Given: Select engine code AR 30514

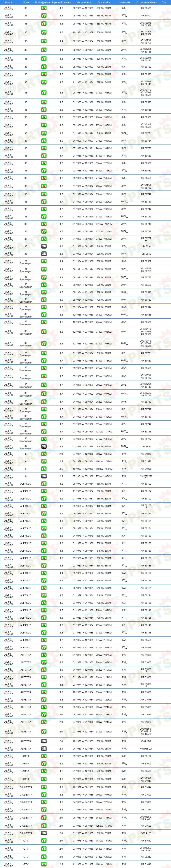Looking at the screenshot, I should (146, 307).
